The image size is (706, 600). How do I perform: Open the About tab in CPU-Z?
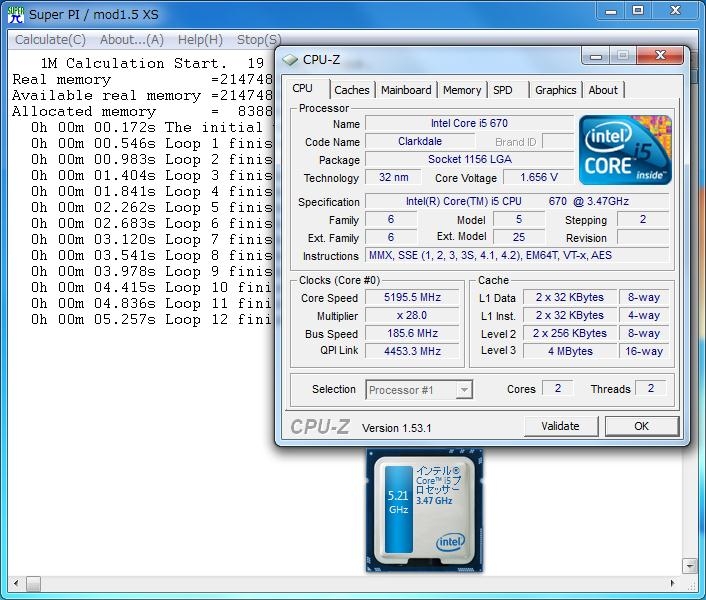click(603, 90)
